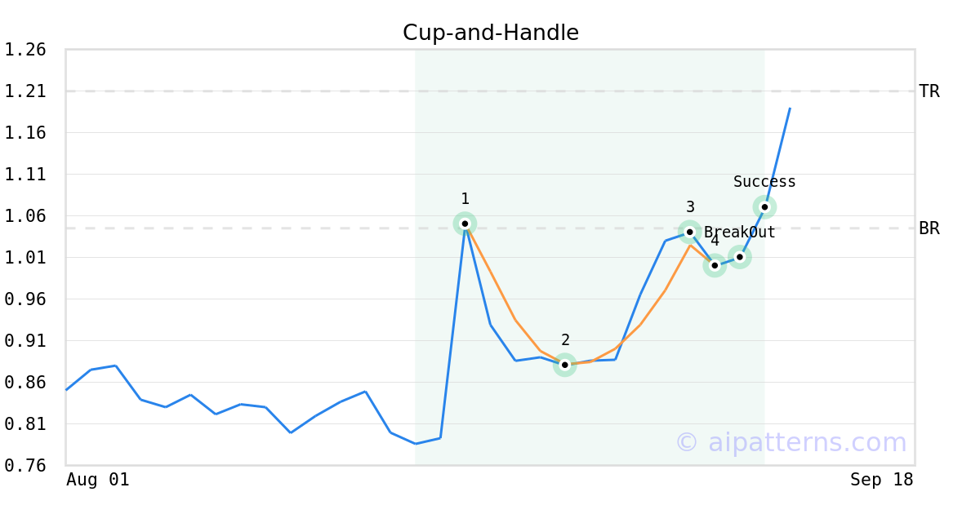Click the Success point marker

click(x=764, y=206)
